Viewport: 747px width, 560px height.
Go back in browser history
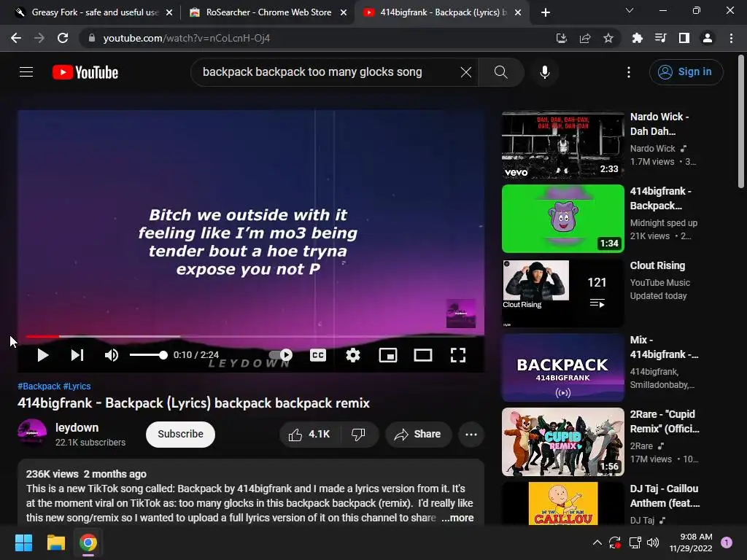(x=16, y=38)
